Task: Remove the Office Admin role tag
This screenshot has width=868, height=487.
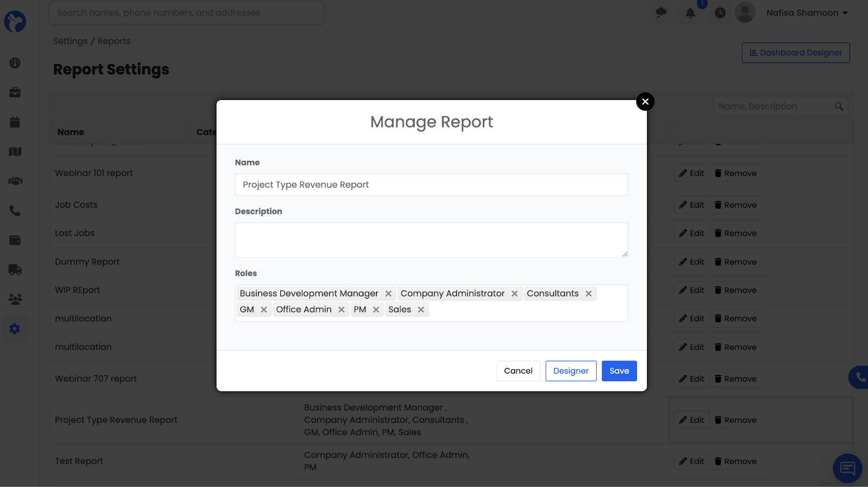Action: point(341,309)
